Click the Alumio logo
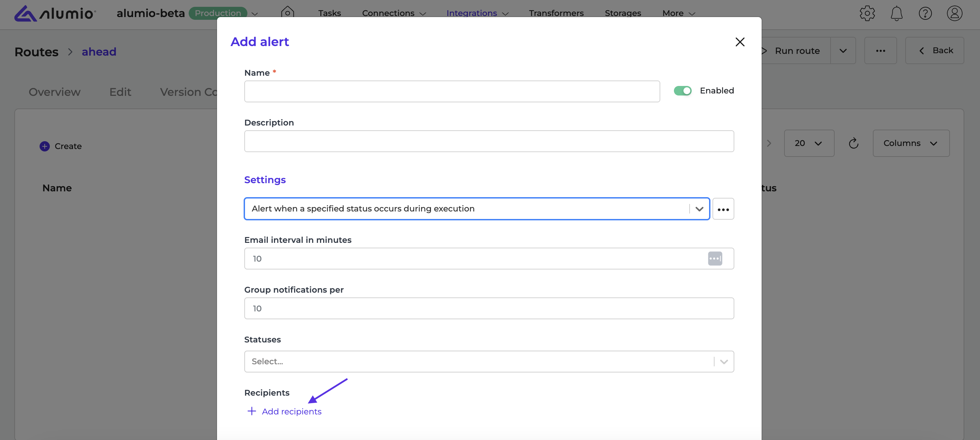 tap(55, 13)
